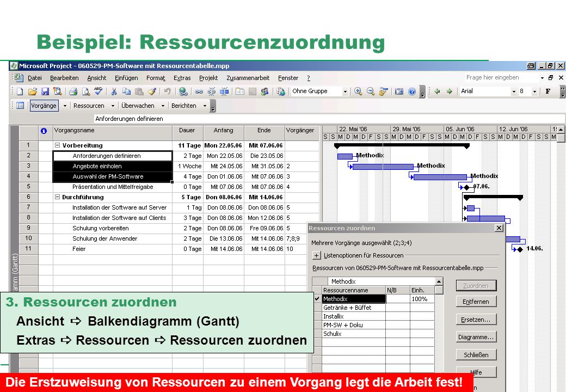Image resolution: width=566 pixels, height=392 pixels.
Task: Toggle the Vorgänge guide button
Action: [x=44, y=106]
